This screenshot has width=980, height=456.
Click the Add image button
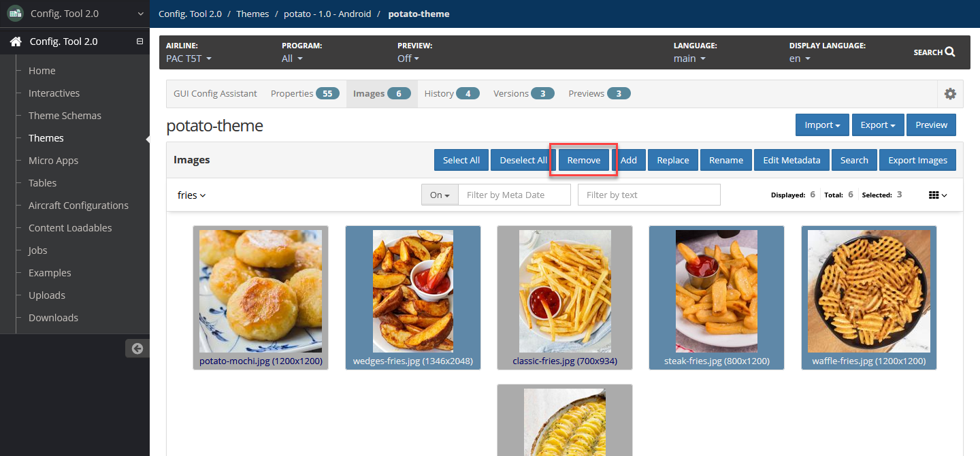tap(629, 160)
